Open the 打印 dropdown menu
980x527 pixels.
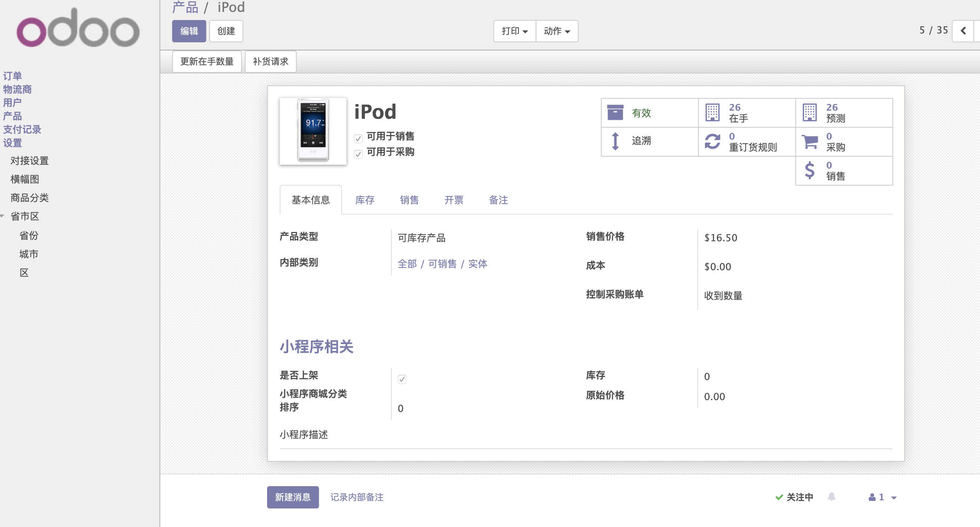pos(514,31)
